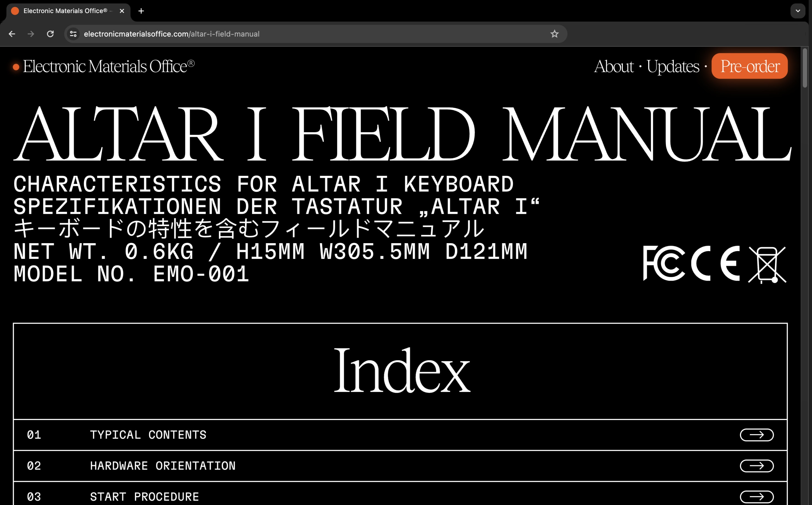Expand the tab search dropdown chevron
This screenshot has width=812, height=505.
coord(798,11)
